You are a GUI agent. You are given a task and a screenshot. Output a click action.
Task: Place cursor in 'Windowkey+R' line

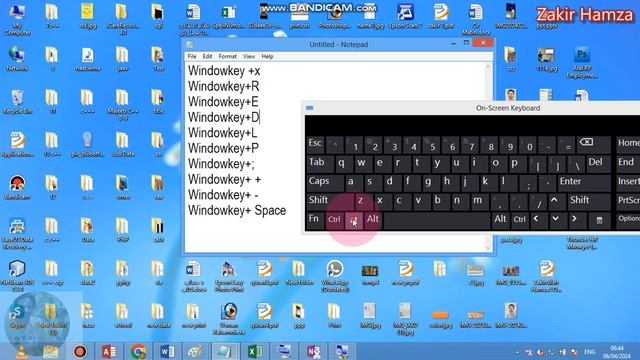[x=224, y=87]
